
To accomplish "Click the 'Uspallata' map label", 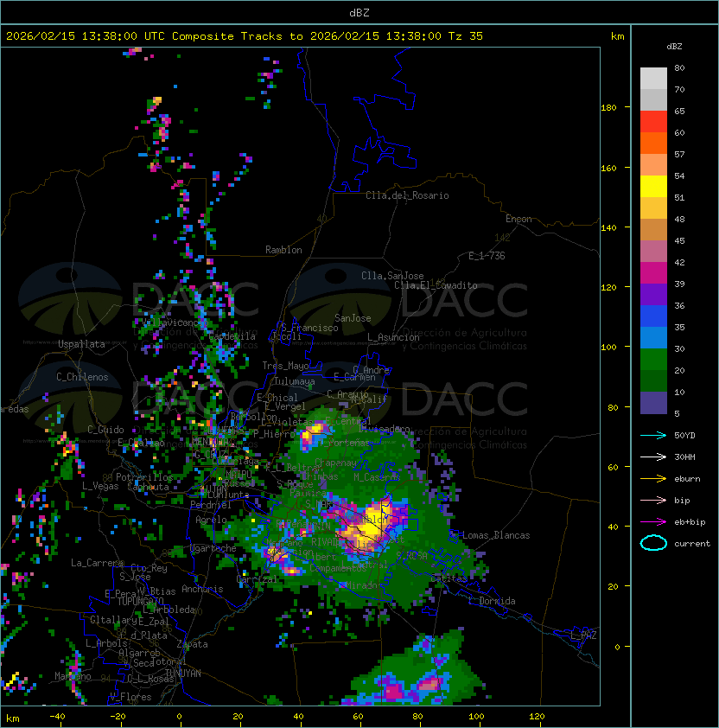I will tap(81, 344).
